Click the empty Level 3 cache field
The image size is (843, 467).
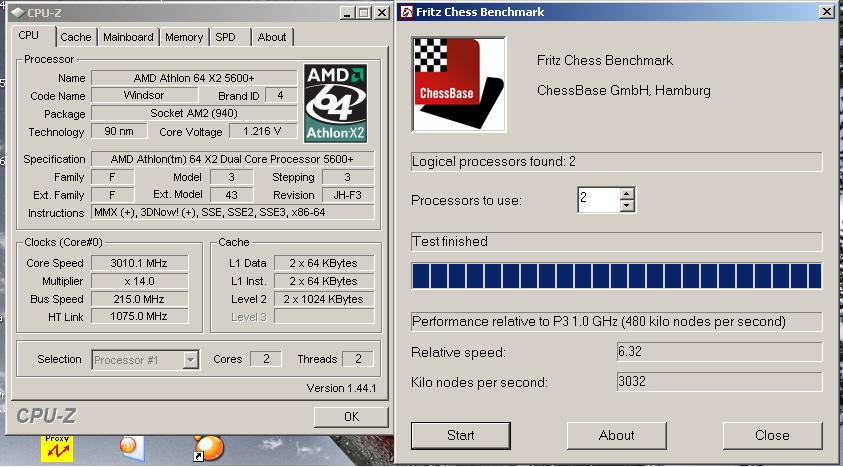(x=324, y=317)
